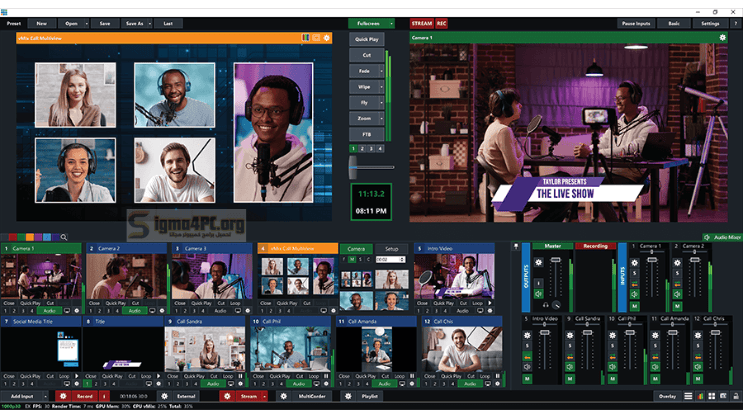Switch to the Setup tab

click(x=391, y=248)
